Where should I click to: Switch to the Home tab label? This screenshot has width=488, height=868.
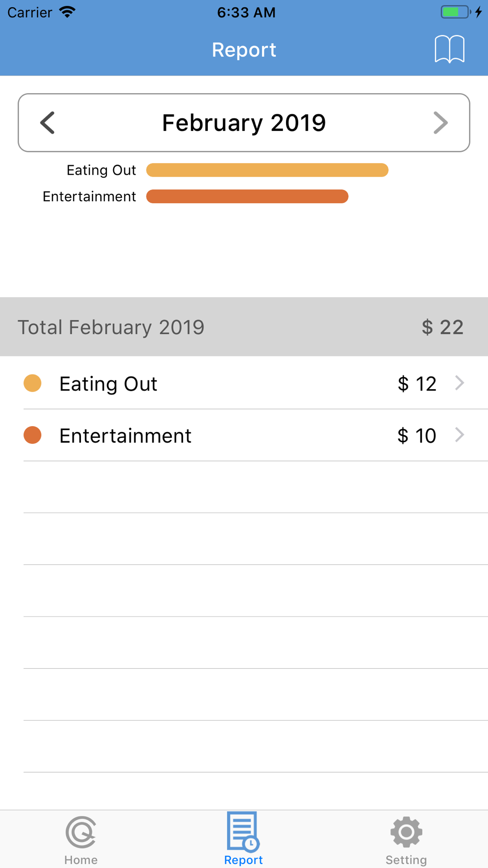81,860
